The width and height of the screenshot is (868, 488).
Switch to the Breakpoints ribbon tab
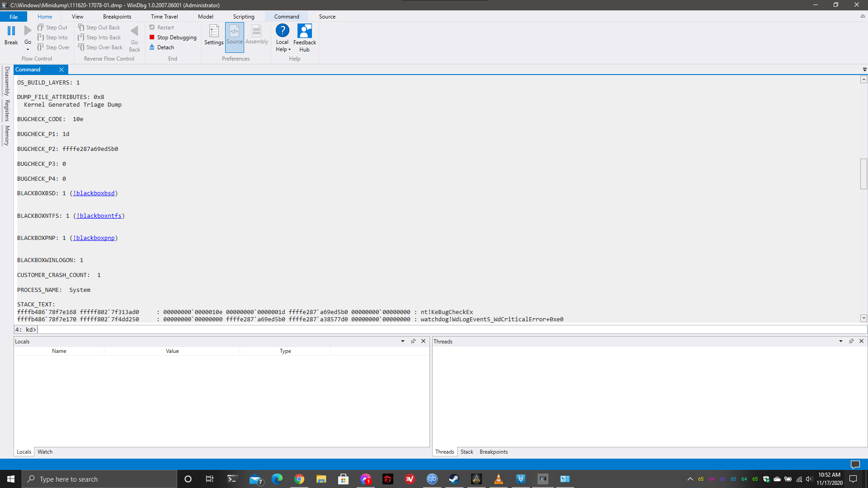point(117,17)
